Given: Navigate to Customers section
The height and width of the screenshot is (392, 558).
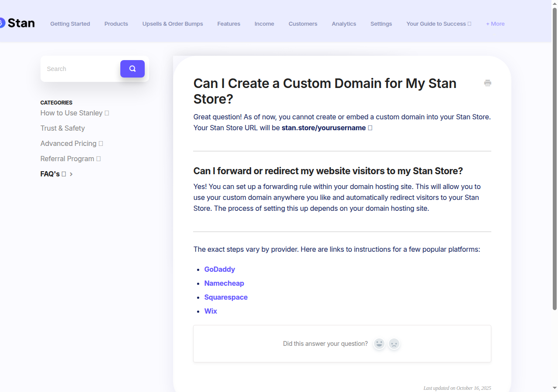Looking at the screenshot, I should pos(303,24).
